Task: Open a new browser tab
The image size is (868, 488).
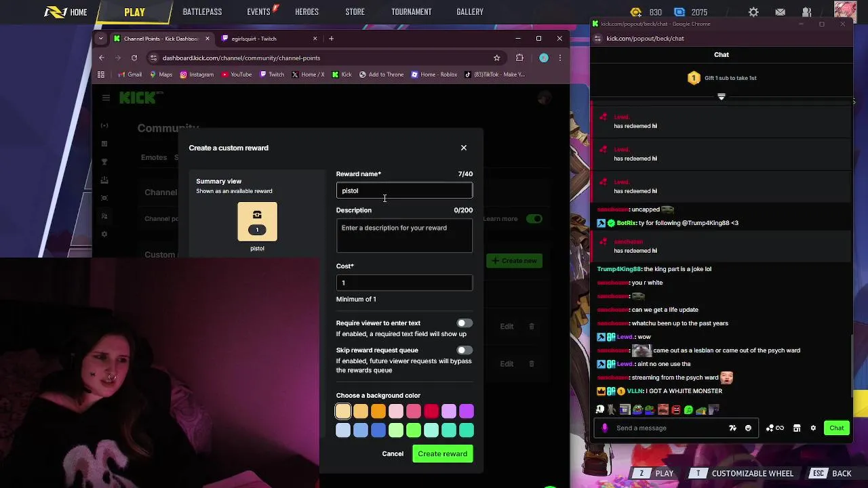Action: pyautogui.click(x=332, y=39)
